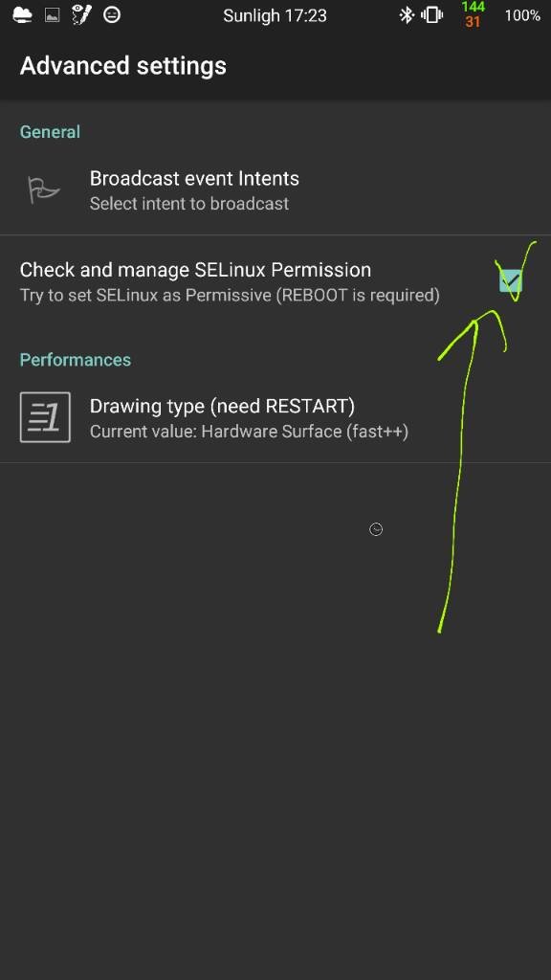The image size is (551, 980).
Task: Open Drawing type (need RESTART) option
Action: [x=275, y=417]
